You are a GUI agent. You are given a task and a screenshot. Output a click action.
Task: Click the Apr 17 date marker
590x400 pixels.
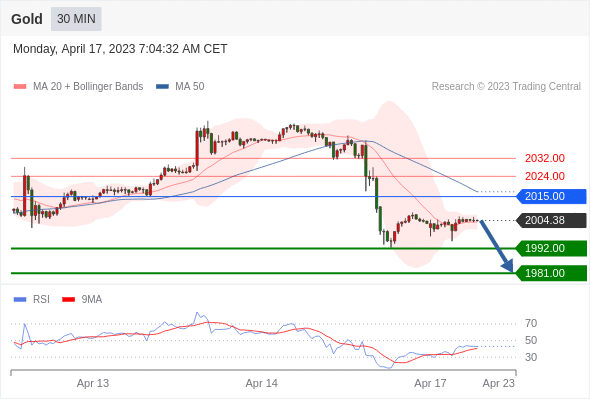click(x=430, y=383)
